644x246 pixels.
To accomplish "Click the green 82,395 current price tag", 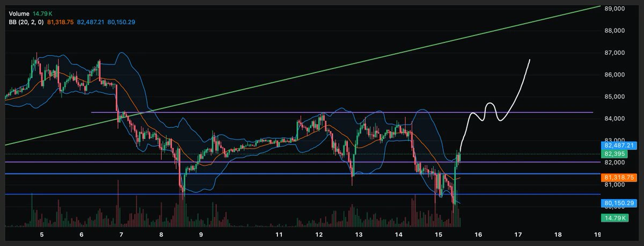I will point(614,154).
